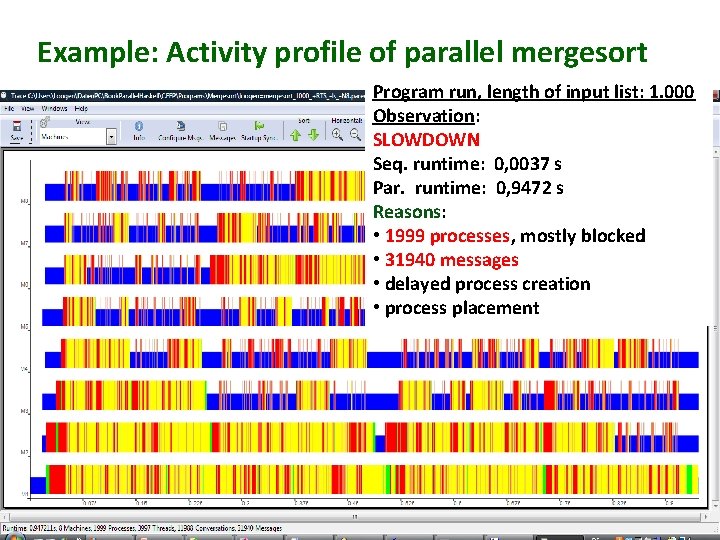Click the 'delayed process creation' bullet
Screen dimensions: 720x540
[488, 284]
